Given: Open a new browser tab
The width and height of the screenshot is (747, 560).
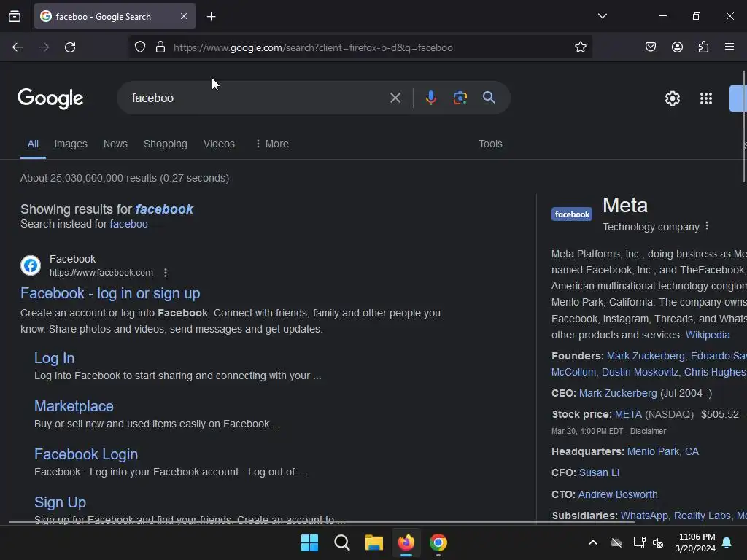Looking at the screenshot, I should [211, 17].
